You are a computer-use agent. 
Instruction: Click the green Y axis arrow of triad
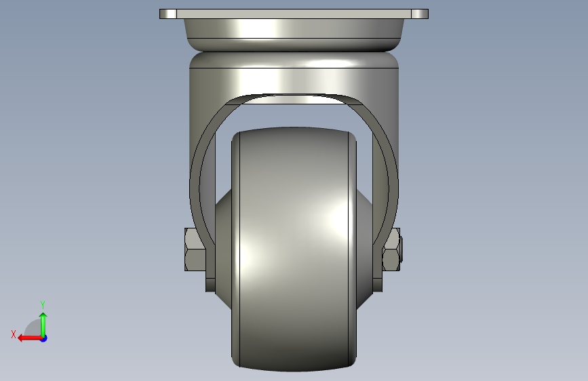43,324
